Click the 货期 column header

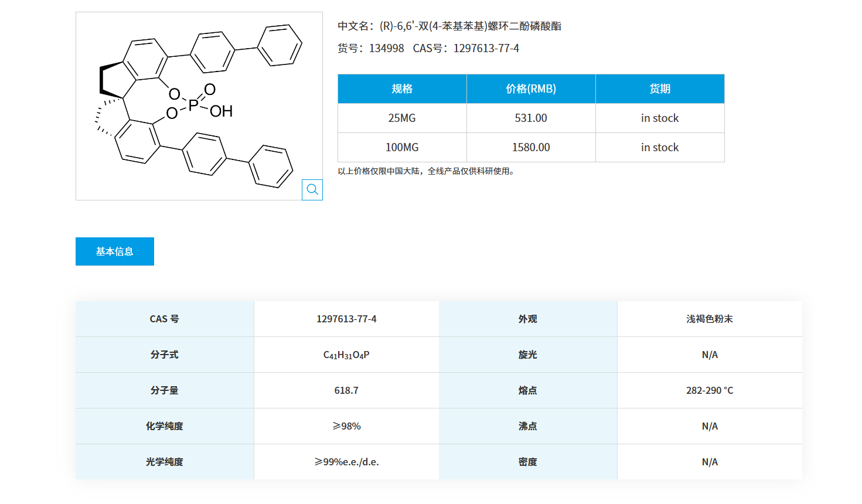tap(660, 88)
